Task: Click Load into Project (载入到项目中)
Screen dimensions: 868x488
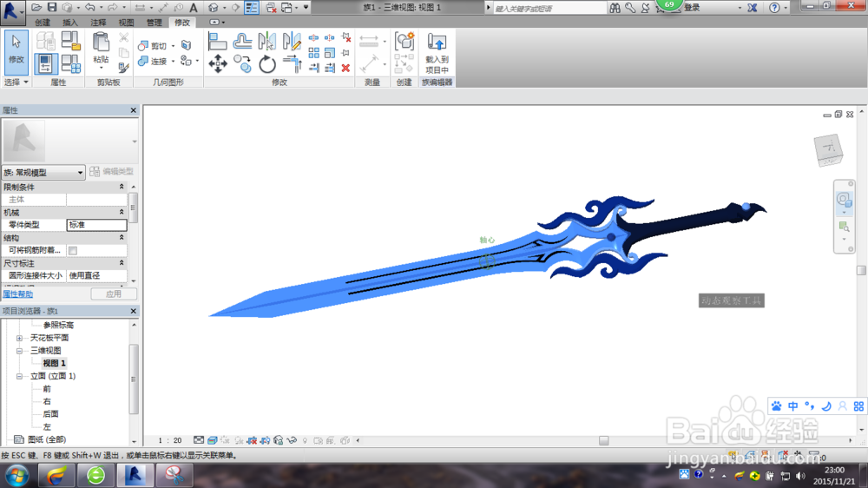Action: [437, 53]
